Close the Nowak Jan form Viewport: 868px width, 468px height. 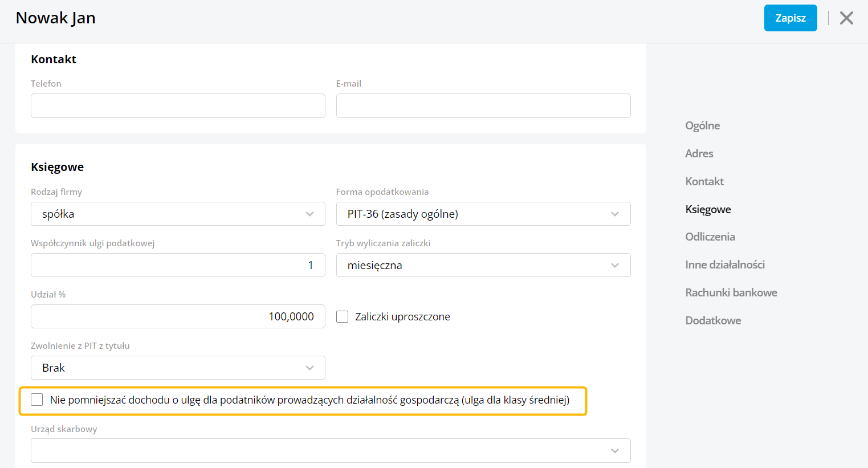tap(846, 18)
